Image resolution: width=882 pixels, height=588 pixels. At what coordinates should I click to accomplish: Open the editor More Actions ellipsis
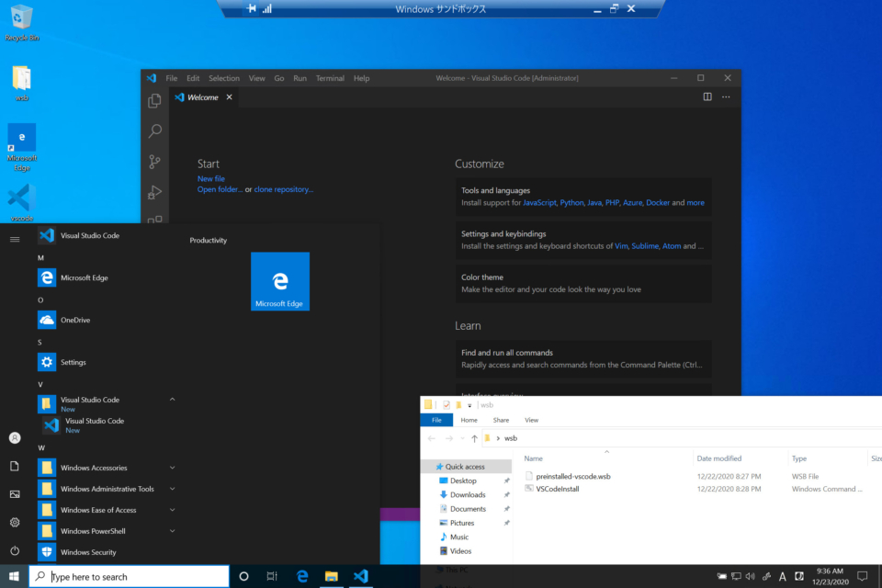(x=726, y=96)
